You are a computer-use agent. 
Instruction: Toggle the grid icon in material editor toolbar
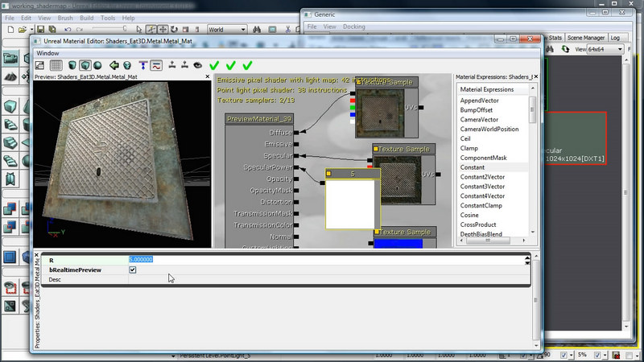click(x=56, y=65)
